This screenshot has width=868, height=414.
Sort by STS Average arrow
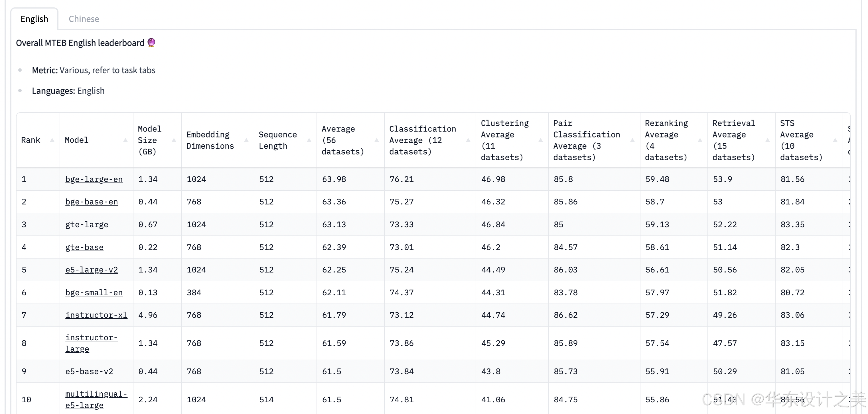835,140
